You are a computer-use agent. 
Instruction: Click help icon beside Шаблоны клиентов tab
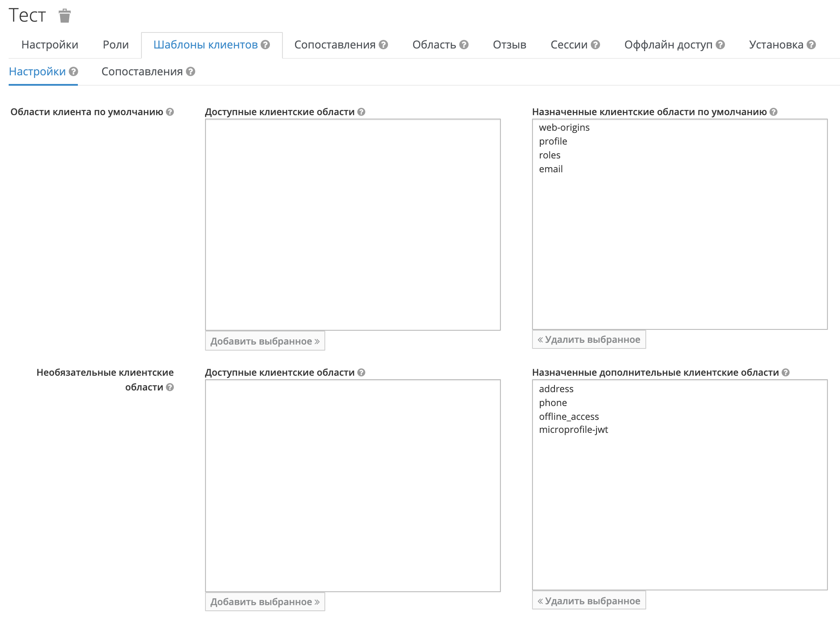coord(266,45)
